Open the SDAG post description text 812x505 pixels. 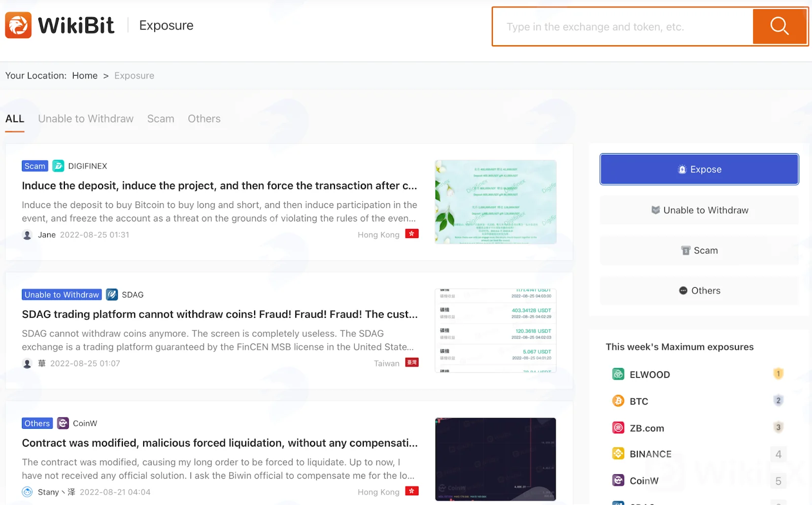(x=218, y=340)
